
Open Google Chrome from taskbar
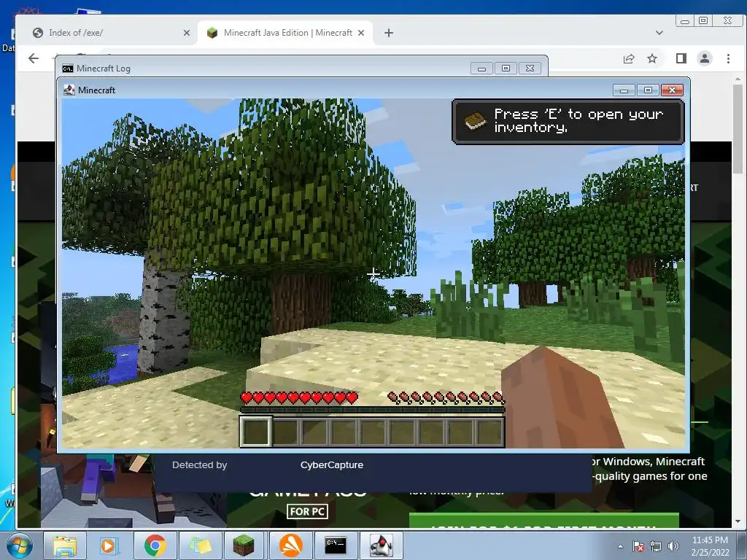pyautogui.click(x=155, y=545)
